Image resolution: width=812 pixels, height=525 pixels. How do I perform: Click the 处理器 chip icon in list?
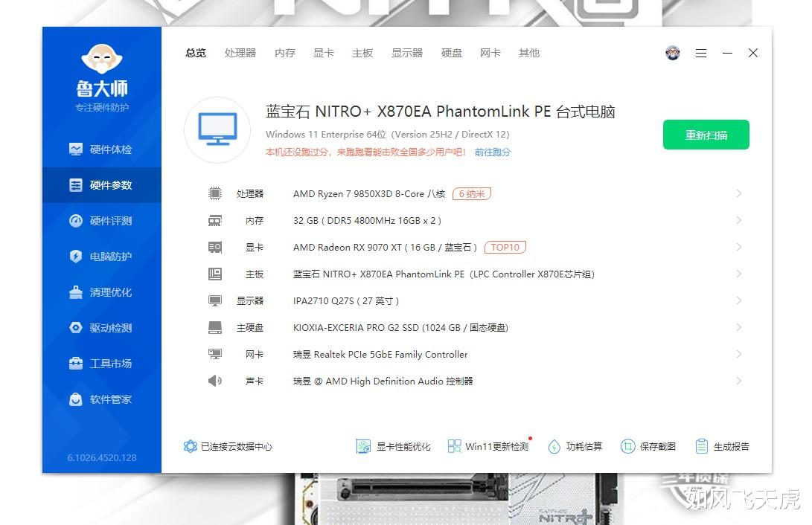click(x=215, y=193)
